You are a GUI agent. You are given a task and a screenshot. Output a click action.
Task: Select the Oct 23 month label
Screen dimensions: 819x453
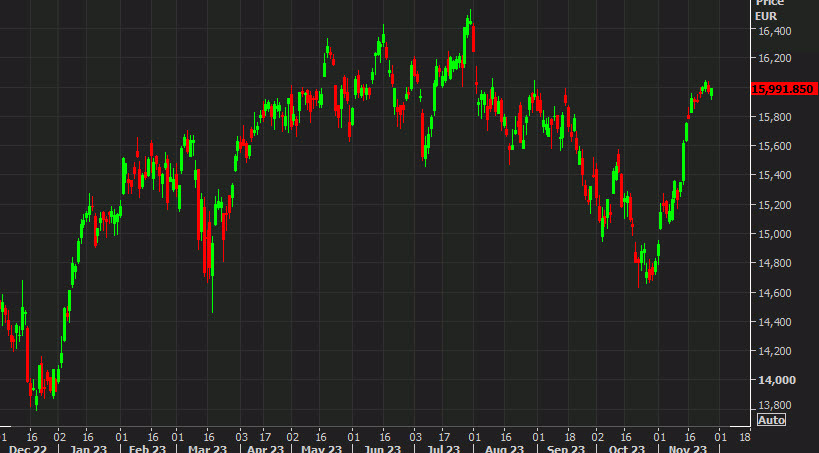[x=626, y=448]
